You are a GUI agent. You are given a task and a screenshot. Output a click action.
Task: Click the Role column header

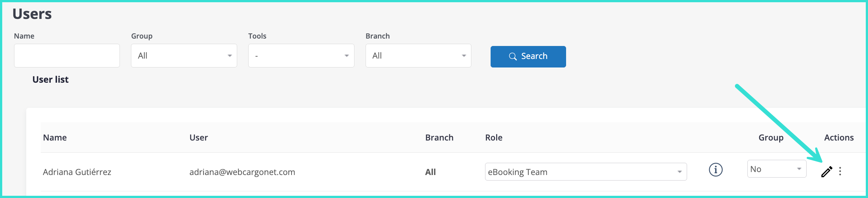pos(494,138)
